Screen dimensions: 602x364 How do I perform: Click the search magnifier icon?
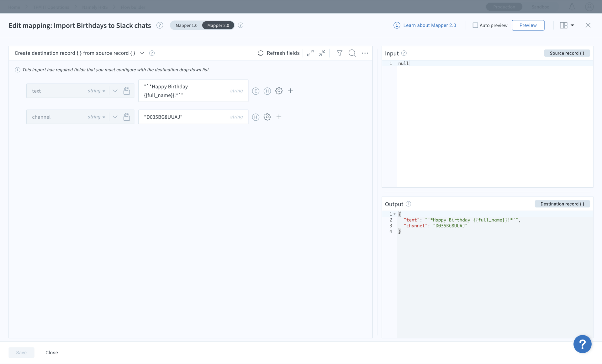352,53
